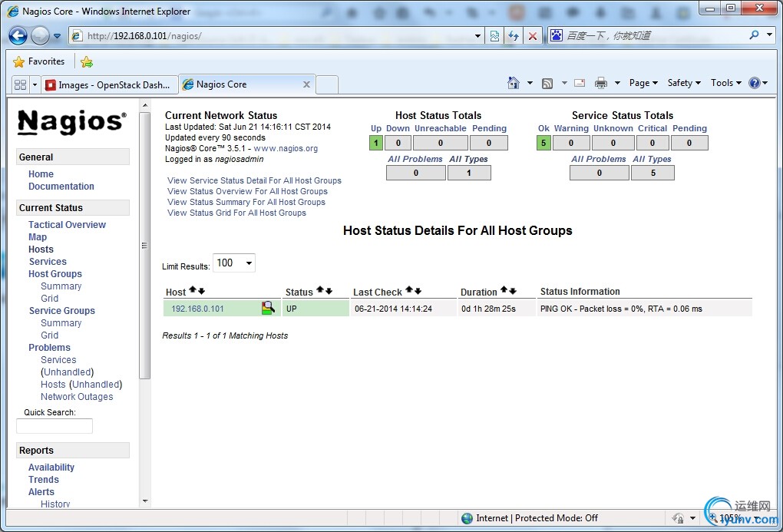Open Tactical Overview in sidebar
Screen dimensions: 783x532
[x=67, y=225]
